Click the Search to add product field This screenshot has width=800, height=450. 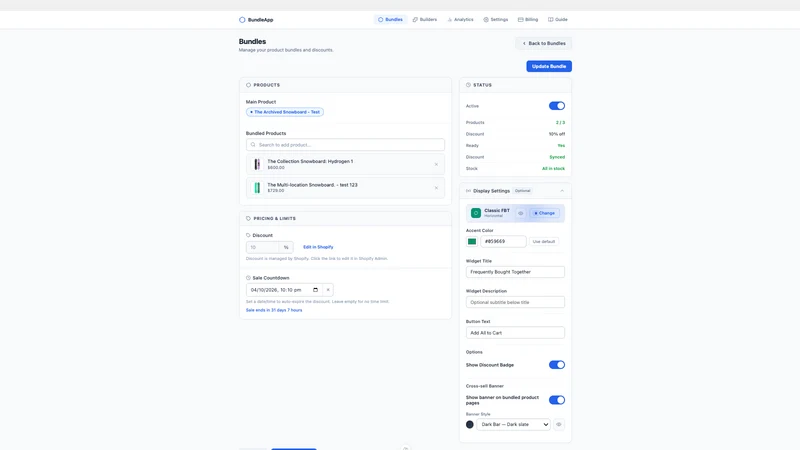pyautogui.click(x=345, y=145)
